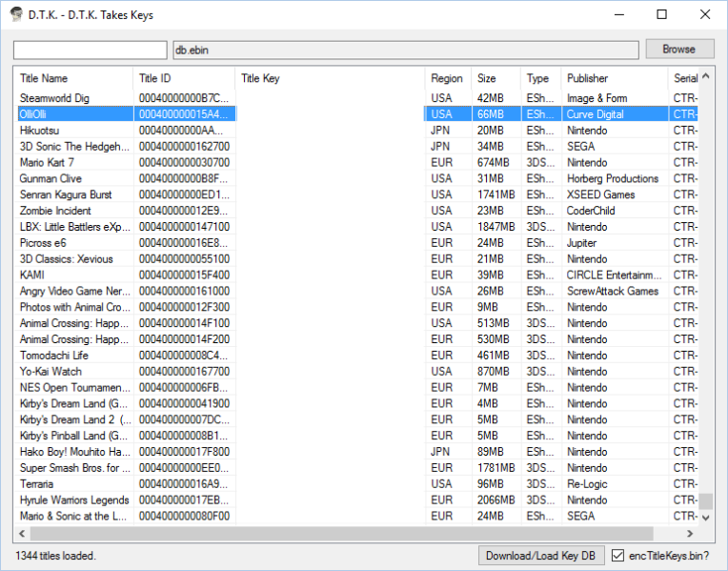Select the Yo-Kai Watch row

(356, 372)
